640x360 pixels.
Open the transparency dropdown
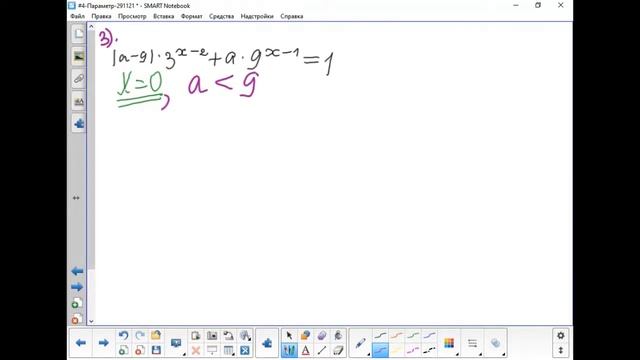pos(496,343)
